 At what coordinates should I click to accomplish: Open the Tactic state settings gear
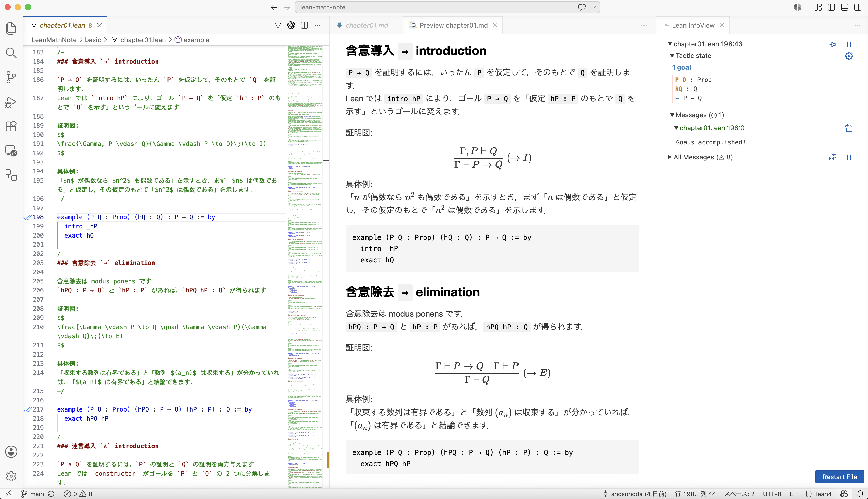[x=849, y=56]
